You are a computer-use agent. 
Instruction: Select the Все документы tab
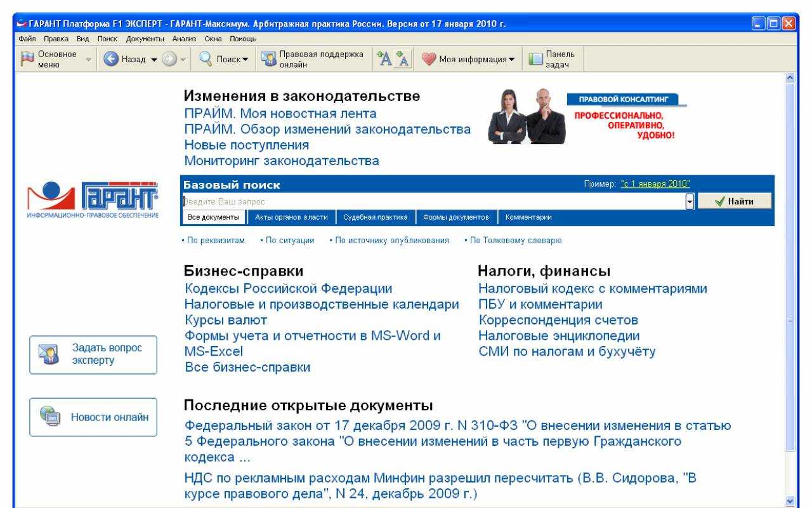(x=213, y=217)
